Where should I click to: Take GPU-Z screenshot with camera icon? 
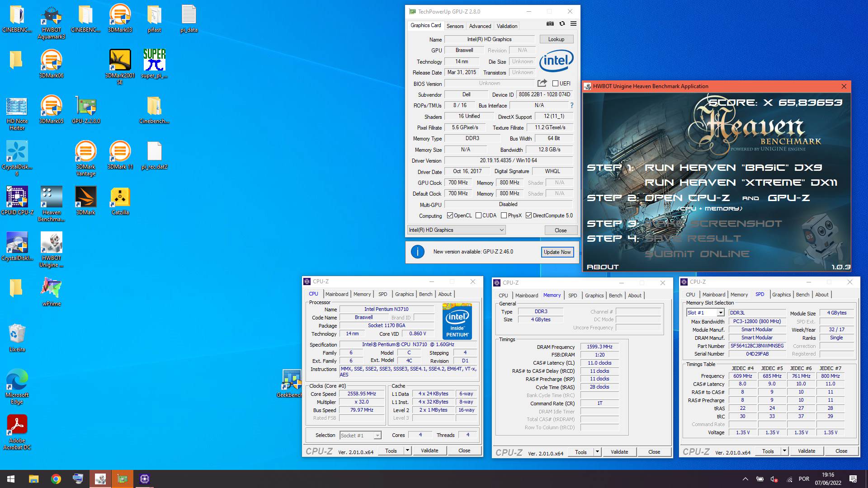point(550,24)
